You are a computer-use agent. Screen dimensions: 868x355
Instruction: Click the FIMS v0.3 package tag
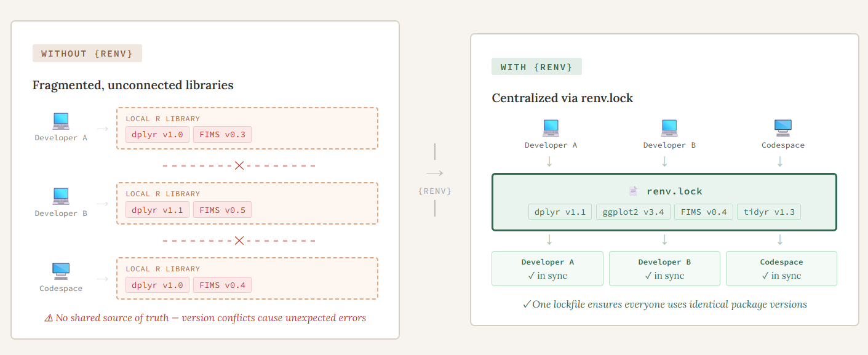222,135
